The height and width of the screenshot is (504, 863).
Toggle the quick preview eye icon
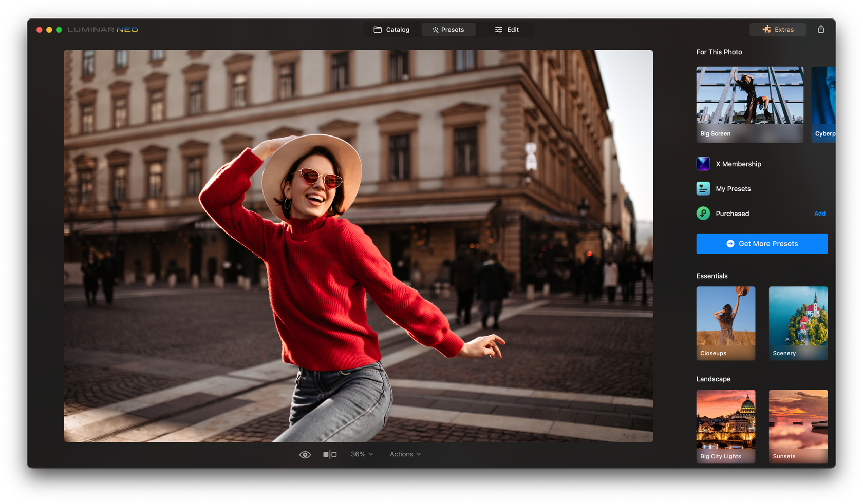(305, 454)
